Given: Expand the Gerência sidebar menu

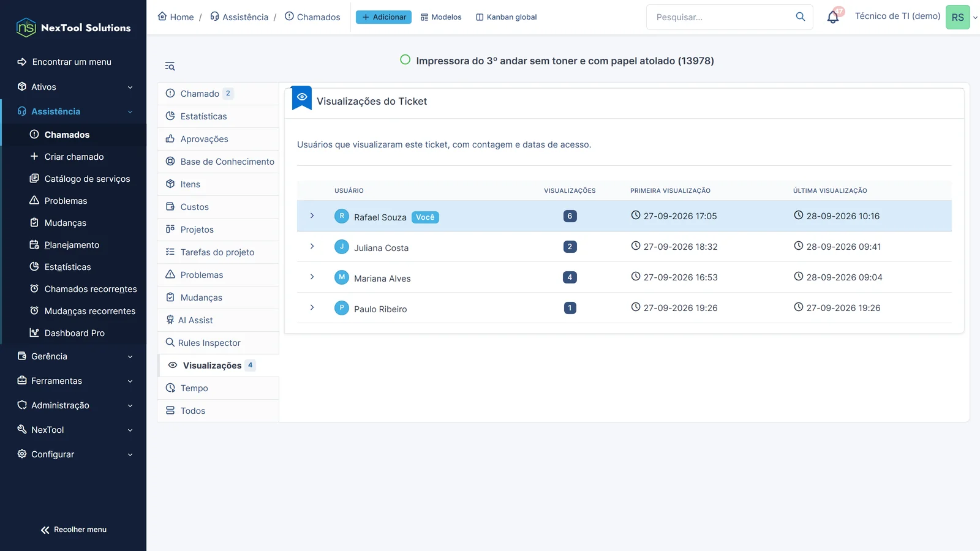Looking at the screenshot, I should coord(73,356).
